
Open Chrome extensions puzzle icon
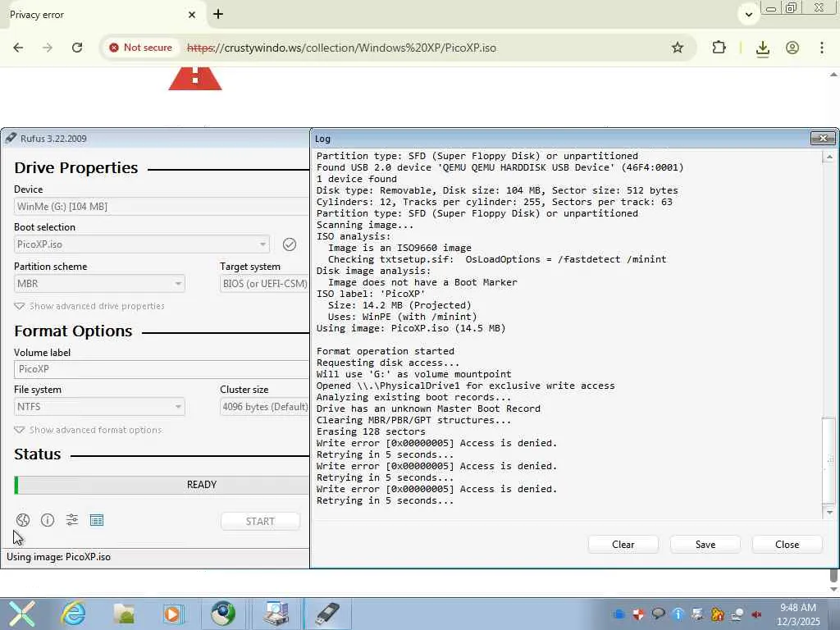click(719, 48)
